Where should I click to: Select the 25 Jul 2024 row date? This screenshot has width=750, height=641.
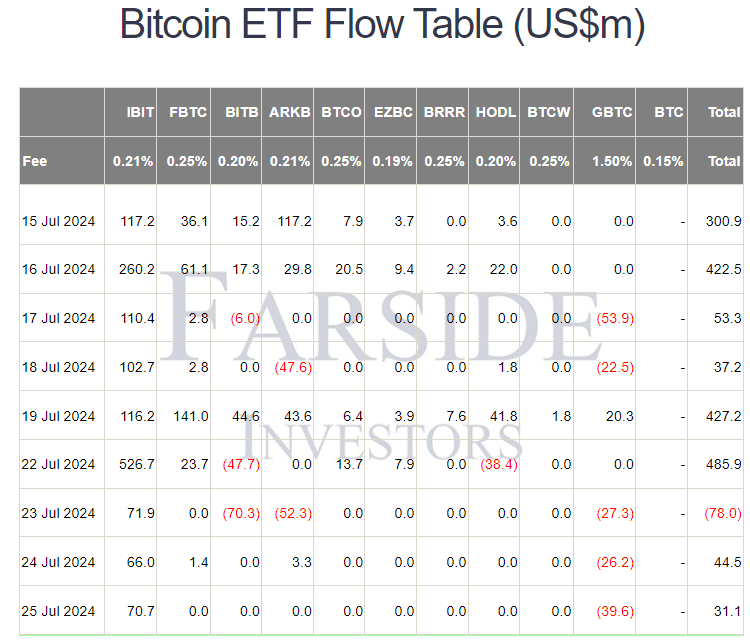pyautogui.click(x=59, y=610)
